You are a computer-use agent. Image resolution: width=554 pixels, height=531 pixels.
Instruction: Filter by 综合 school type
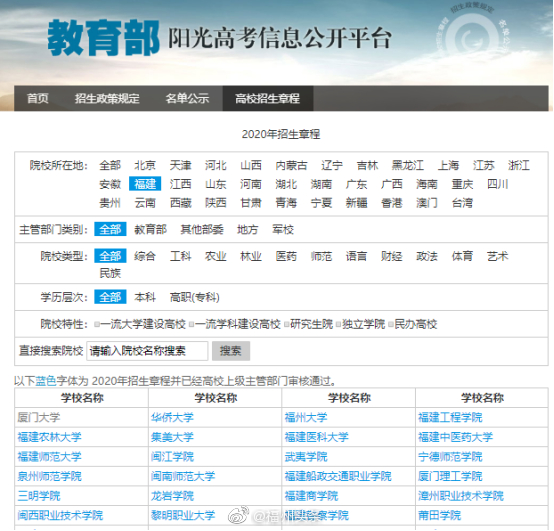pos(145,256)
